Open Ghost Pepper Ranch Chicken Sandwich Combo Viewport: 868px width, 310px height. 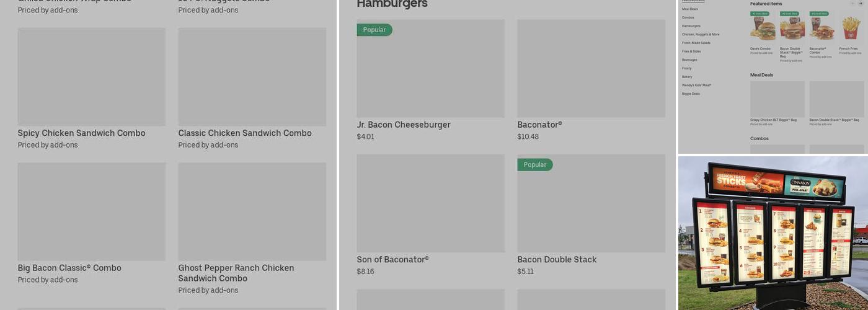tap(252, 211)
